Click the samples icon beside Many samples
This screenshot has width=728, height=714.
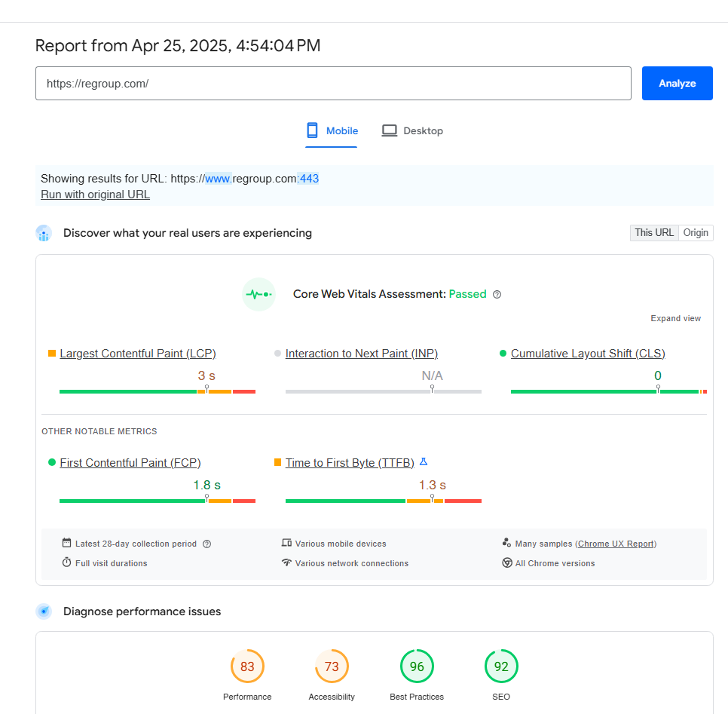[506, 543]
